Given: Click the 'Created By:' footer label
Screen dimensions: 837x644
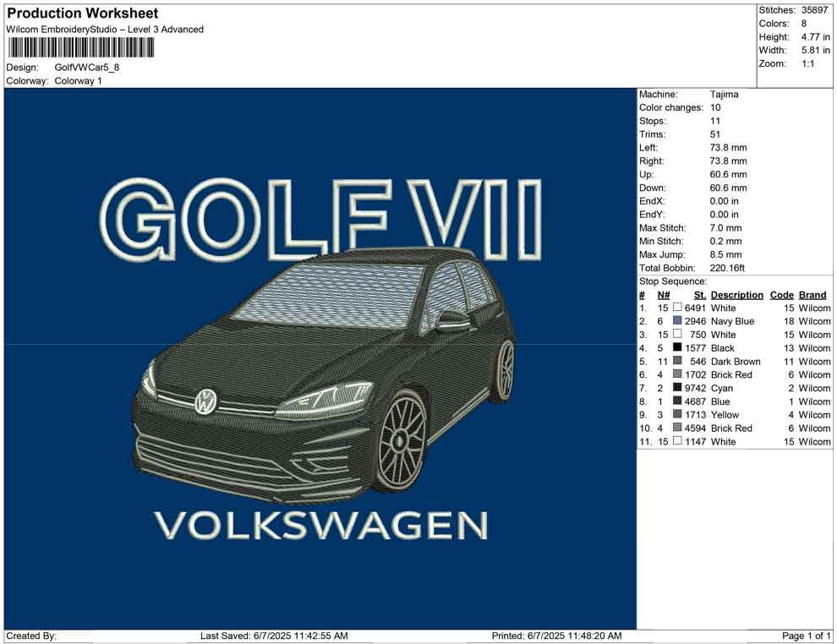Looking at the screenshot, I should click(31, 636).
